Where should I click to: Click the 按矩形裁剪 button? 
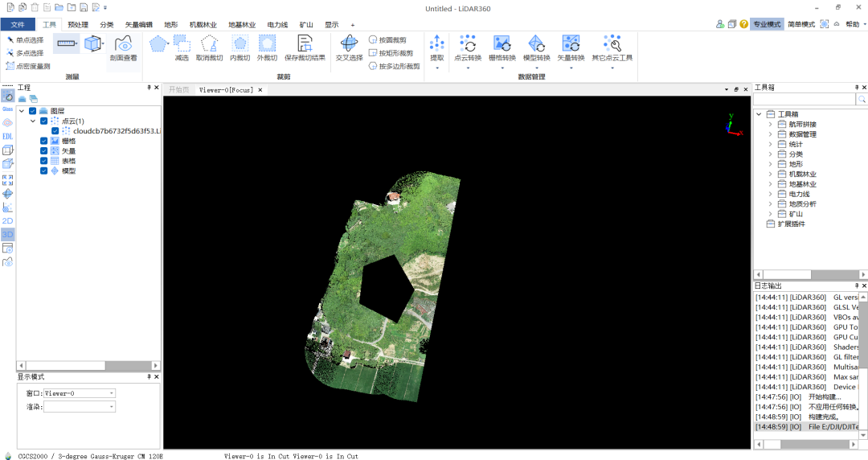coord(391,53)
